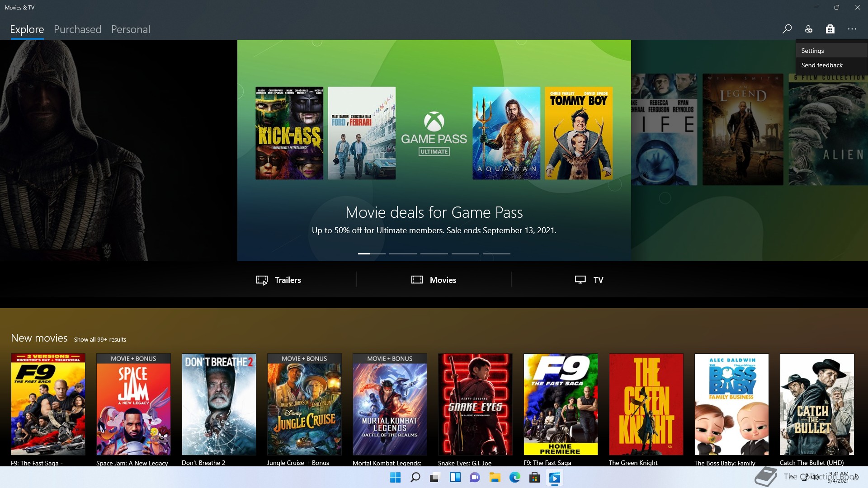Click 'Jungle Cruise + Bonus' title text
The width and height of the screenshot is (868, 488).
[x=298, y=463]
